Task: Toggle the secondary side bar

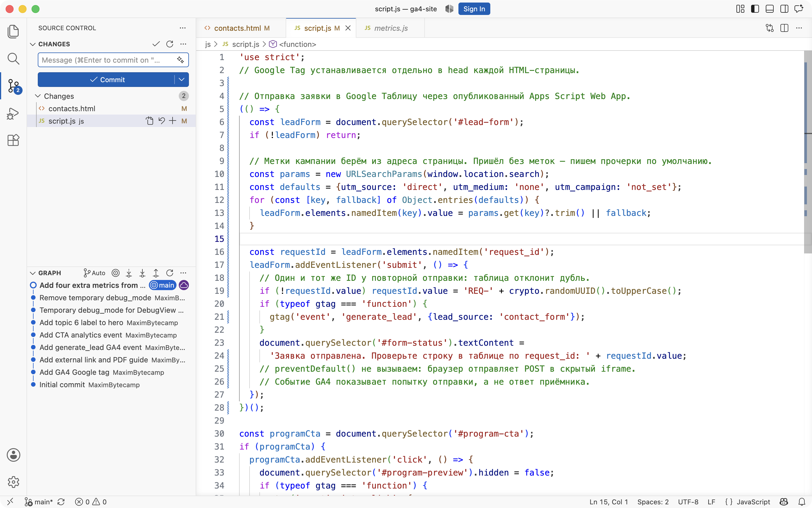Action: point(784,9)
